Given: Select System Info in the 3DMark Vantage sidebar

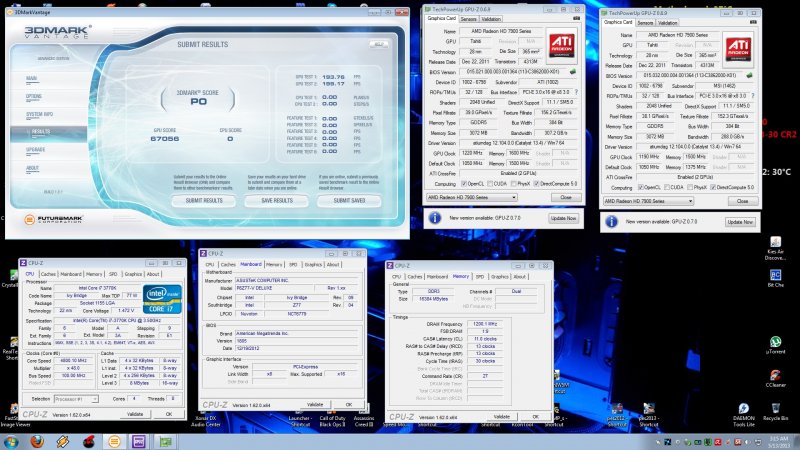Looking at the screenshot, I should 39,114.
